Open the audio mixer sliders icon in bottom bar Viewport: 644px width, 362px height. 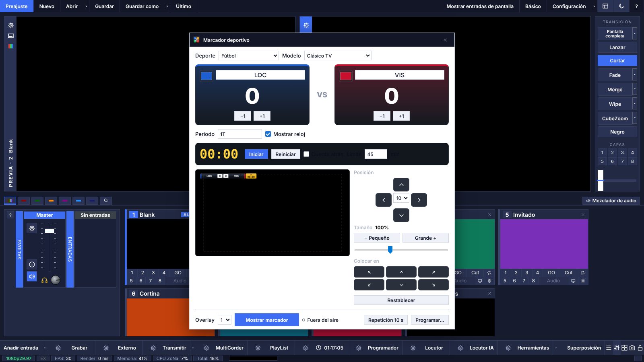(x=617, y=348)
